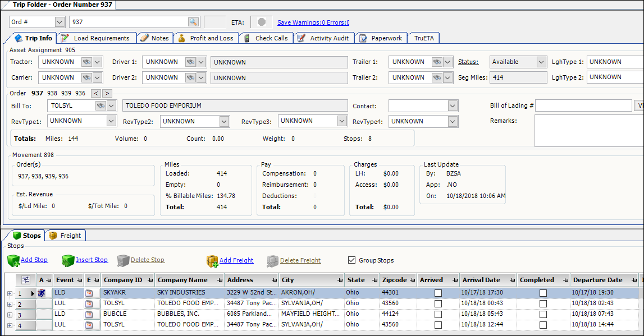Check Completed box for BUBBLES, INC. stop

click(543, 314)
